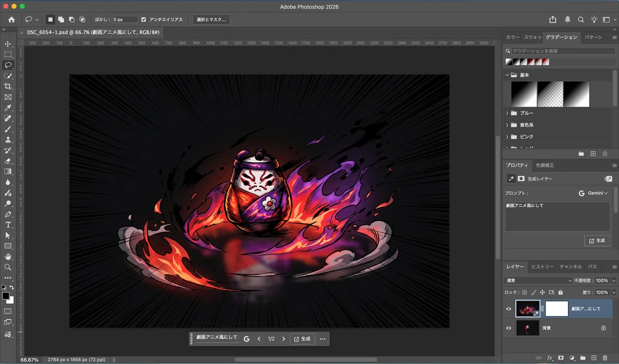Select the Eraser tool
Viewport: 619px width, 364px height.
[x=8, y=161]
